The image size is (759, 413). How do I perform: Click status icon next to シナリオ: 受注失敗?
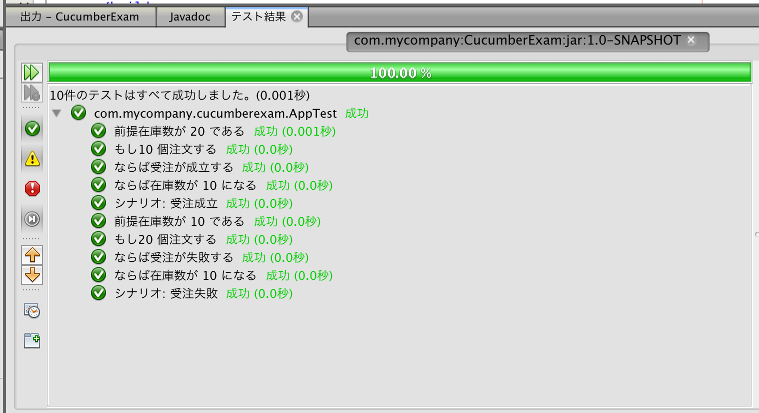(98, 293)
